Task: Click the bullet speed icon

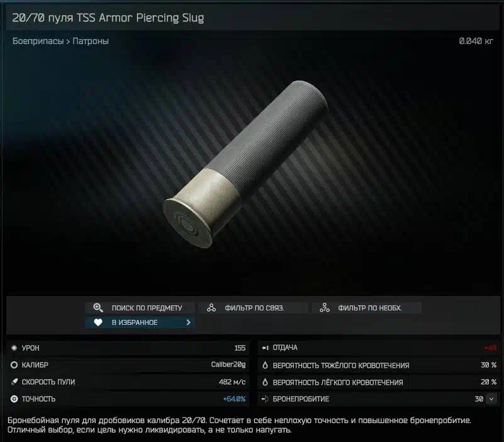Action: 14,382
